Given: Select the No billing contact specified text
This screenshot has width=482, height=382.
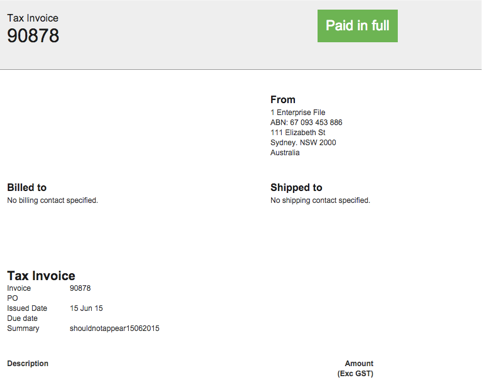Looking at the screenshot, I should click(52, 200).
